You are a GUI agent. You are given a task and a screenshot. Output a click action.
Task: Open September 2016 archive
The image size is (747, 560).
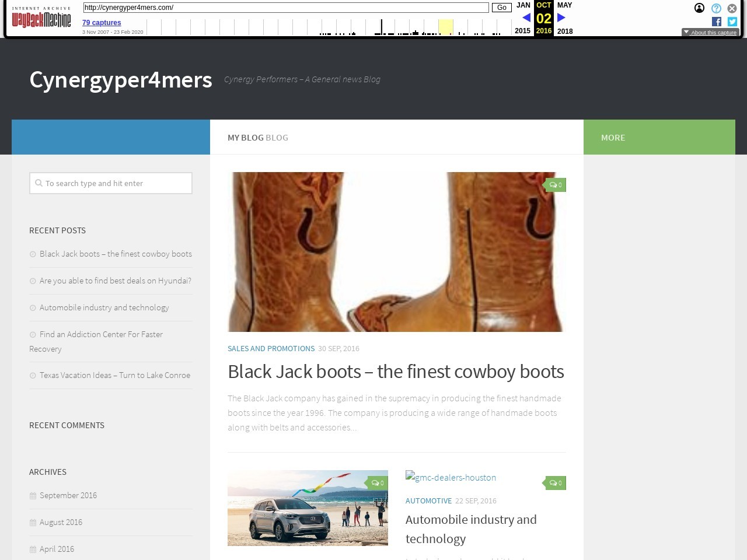(x=68, y=495)
